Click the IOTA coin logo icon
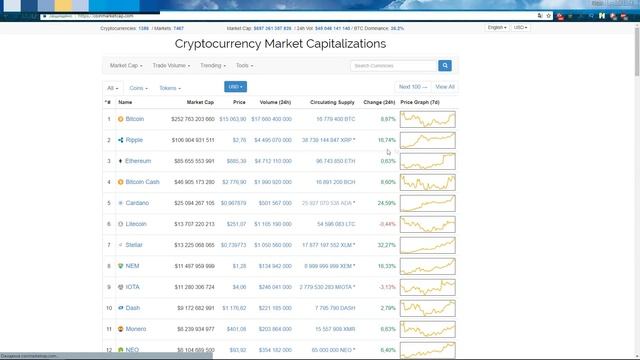Viewport: 640px width, 360px height. click(120, 287)
